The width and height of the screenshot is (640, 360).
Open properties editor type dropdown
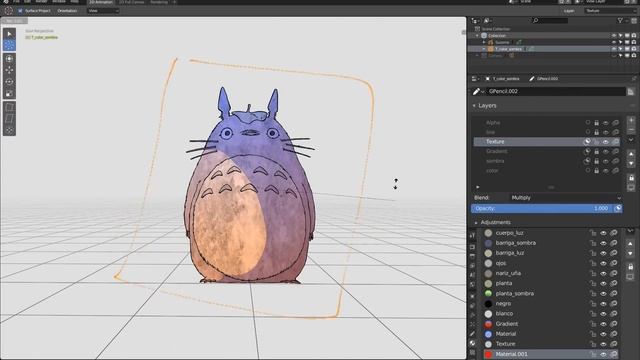[475, 79]
